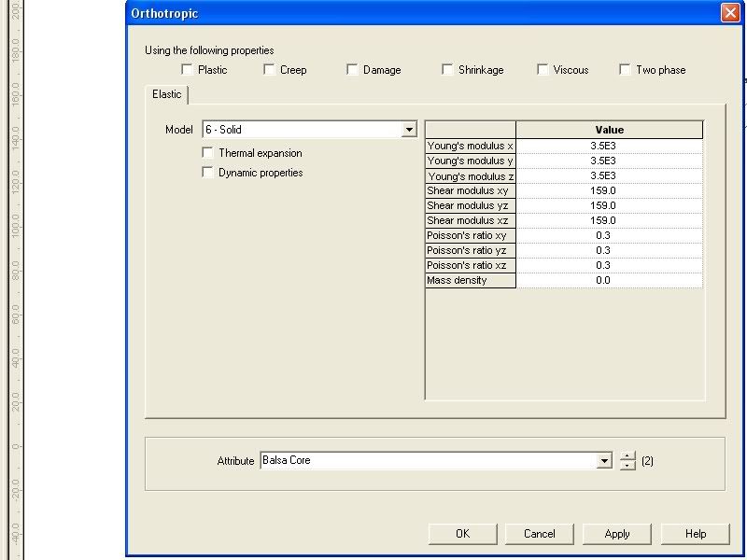Click the OK button

coord(462,534)
